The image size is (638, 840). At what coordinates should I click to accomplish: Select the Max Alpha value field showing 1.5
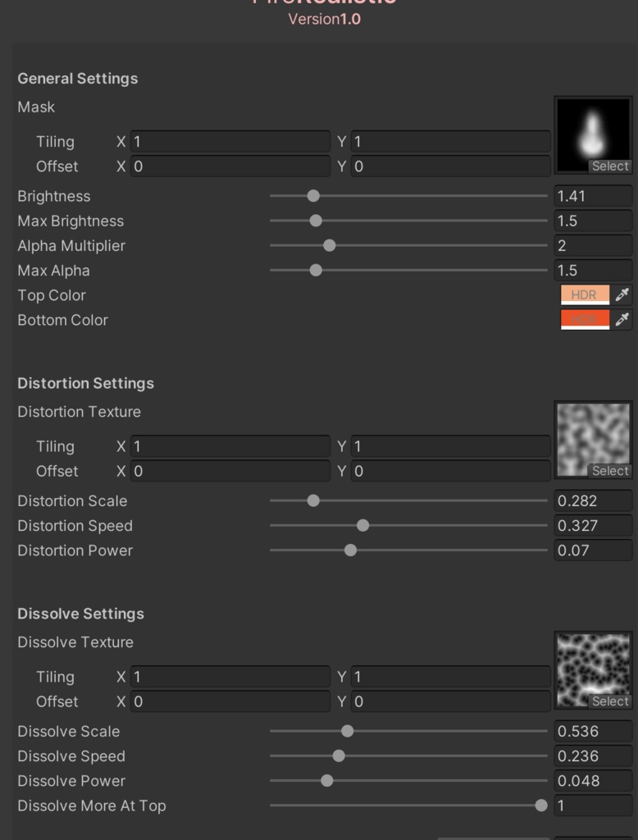[x=592, y=270]
